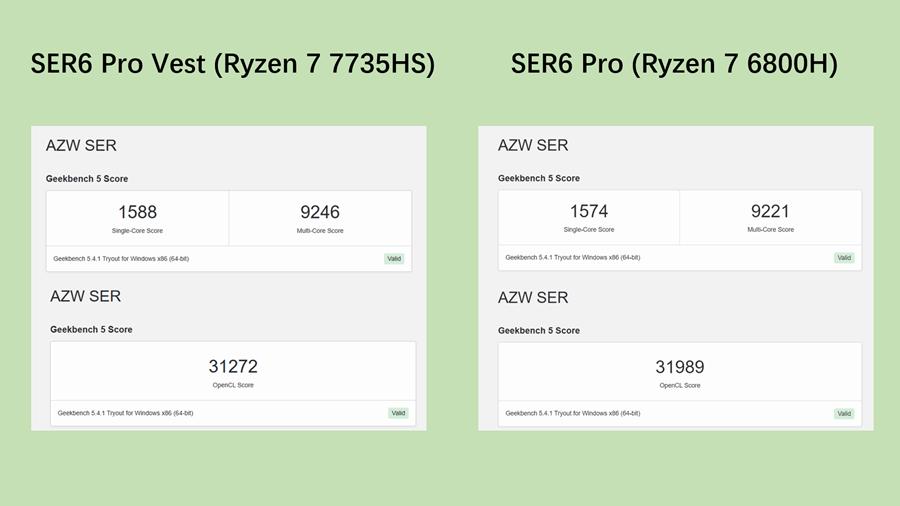Click the SER6 Pro (Ryzen 7 6800H) title
This screenshot has width=900, height=506.
(674, 64)
